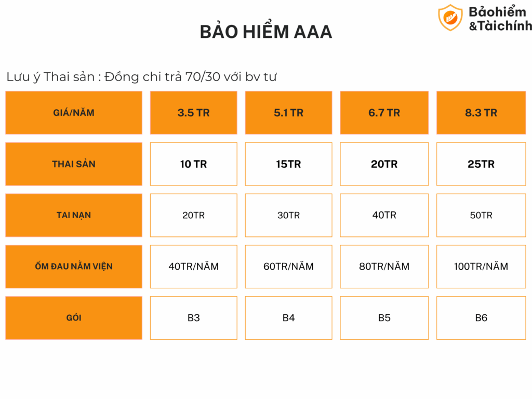The image size is (532, 399).
Task: Click the THAI SẢN row label
Action: click(x=74, y=164)
